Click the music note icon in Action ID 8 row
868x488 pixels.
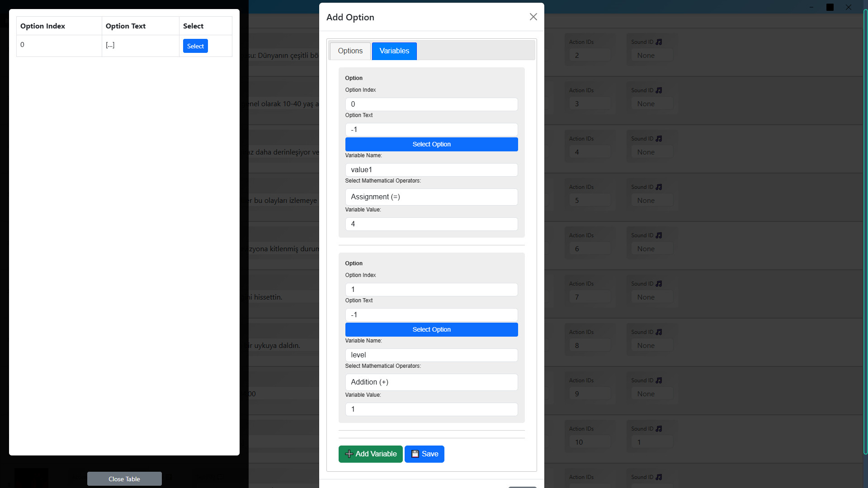click(x=659, y=332)
